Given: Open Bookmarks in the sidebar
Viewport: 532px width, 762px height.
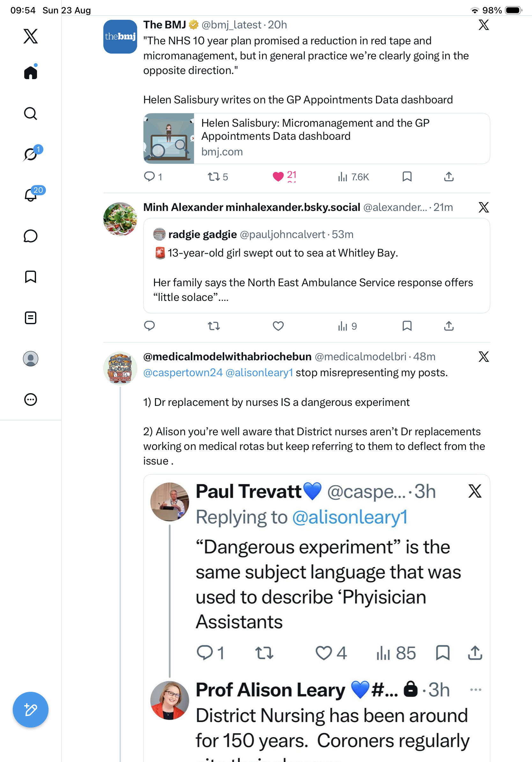Looking at the screenshot, I should pos(31,277).
